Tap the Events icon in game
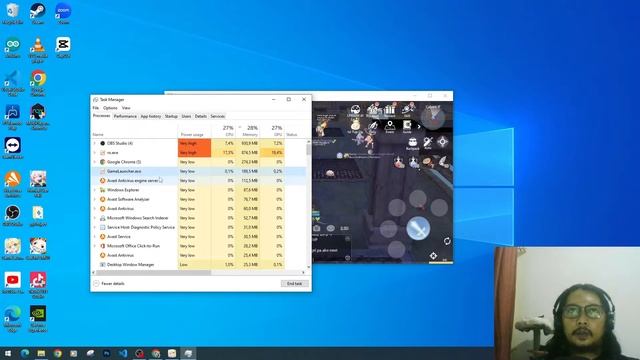Image resolution: width=640 pixels, height=360 pixels. (x=390, y=127)
